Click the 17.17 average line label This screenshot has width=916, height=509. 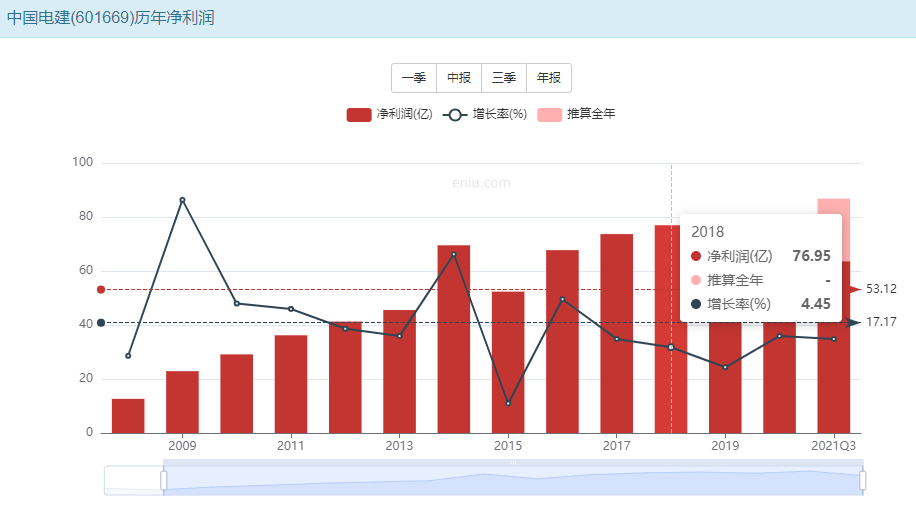click(881, 322)
